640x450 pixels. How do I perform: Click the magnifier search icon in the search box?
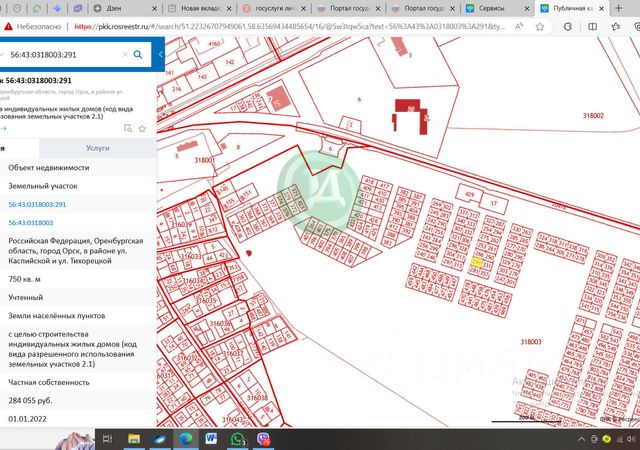138,55
